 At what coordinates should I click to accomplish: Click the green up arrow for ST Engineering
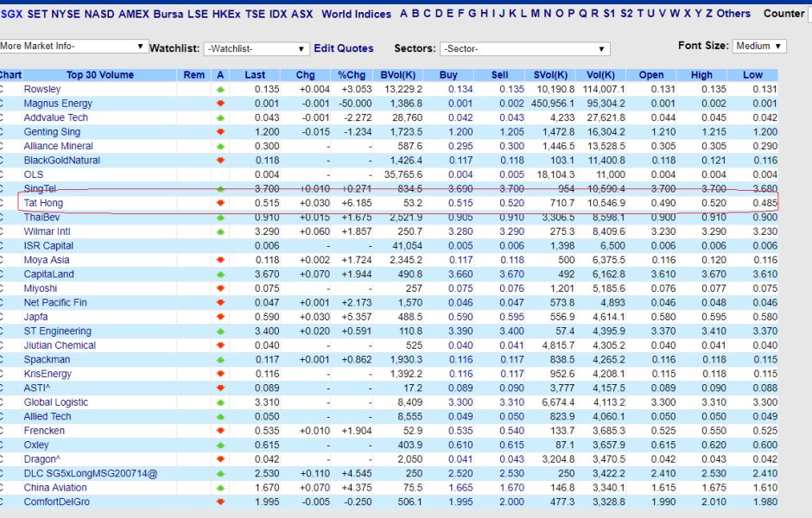[220, 332]
